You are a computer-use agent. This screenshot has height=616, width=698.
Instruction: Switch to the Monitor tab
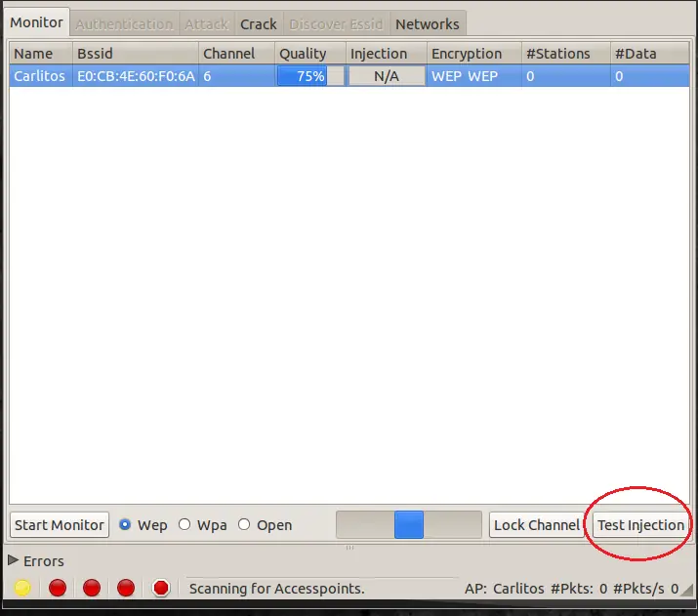point(36,22)
